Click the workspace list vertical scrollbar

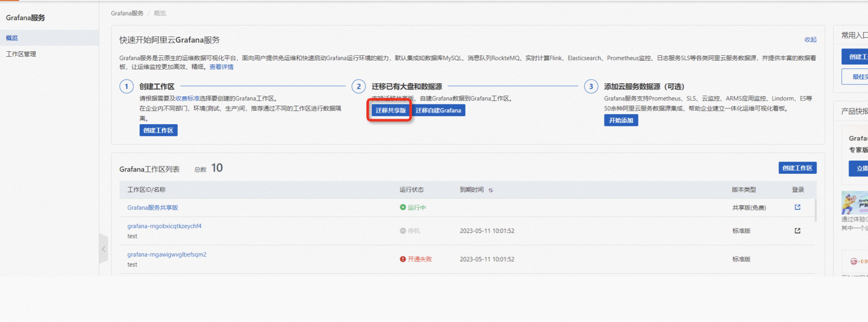[816, 210]
